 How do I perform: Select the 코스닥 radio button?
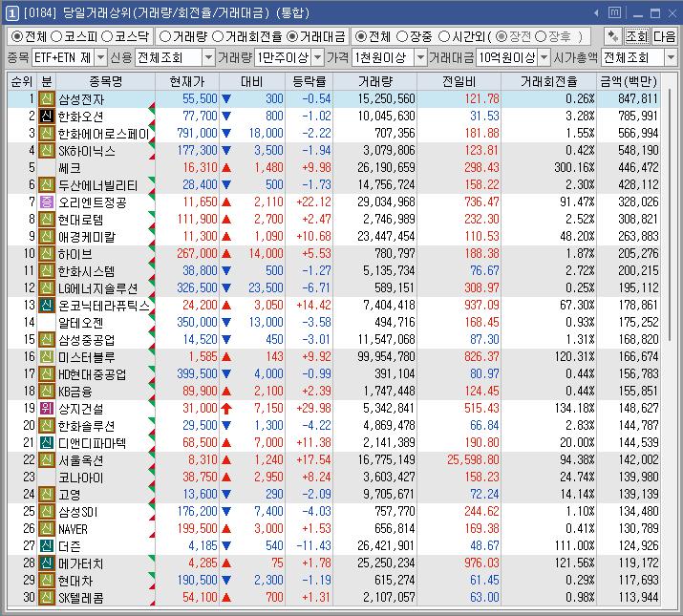click(x=107, y=36)
